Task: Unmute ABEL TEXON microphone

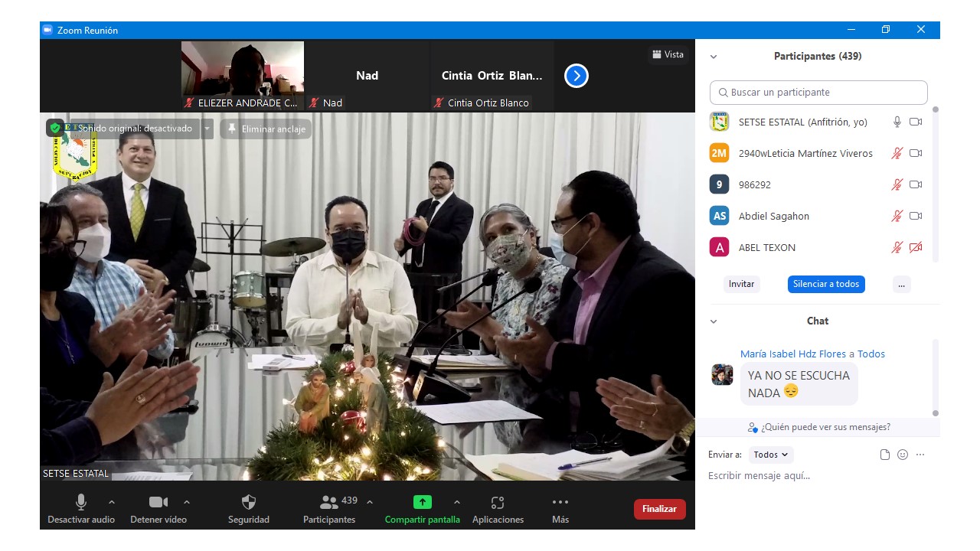Action: (x=897, y=247)
